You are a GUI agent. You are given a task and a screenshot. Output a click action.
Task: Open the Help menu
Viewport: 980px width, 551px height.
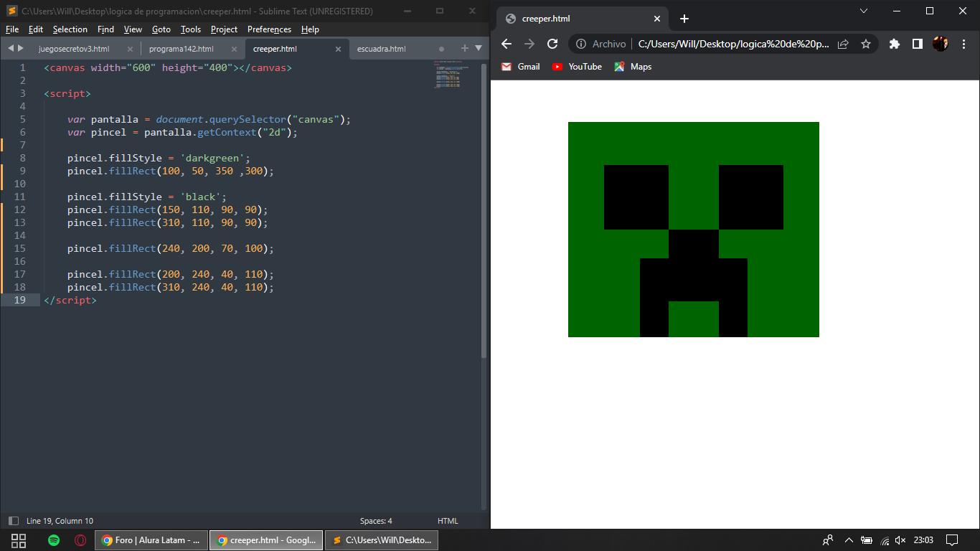pos(310,29)
